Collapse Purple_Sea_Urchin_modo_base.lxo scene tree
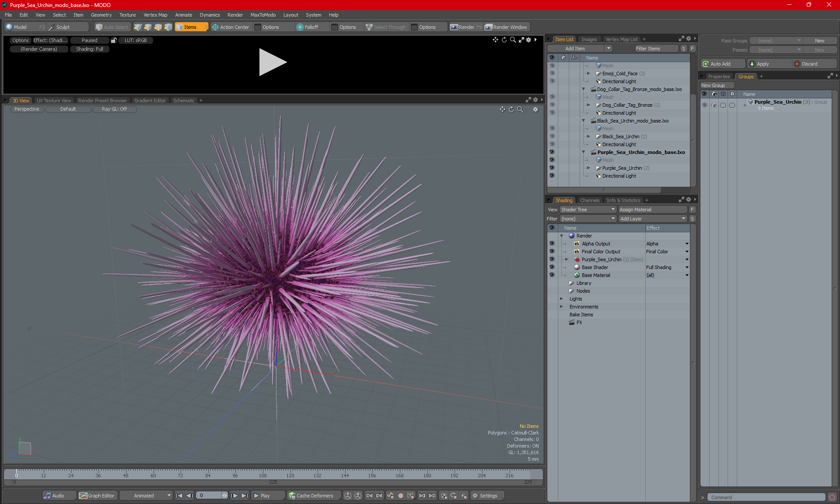 pyautogui.click(x=584, y=152)
